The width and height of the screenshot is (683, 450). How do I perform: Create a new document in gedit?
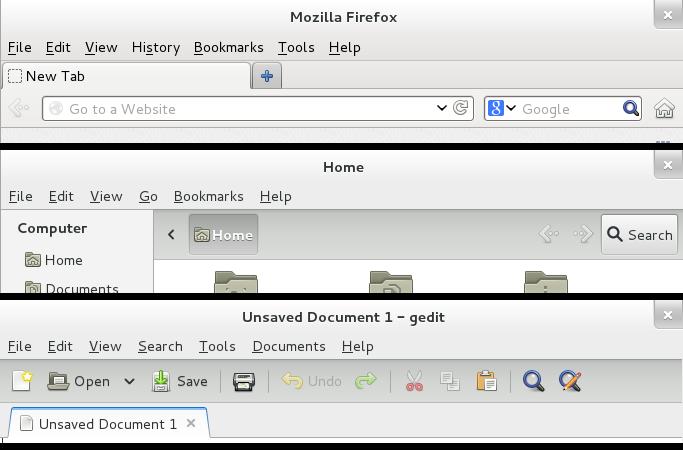(22, 381)
